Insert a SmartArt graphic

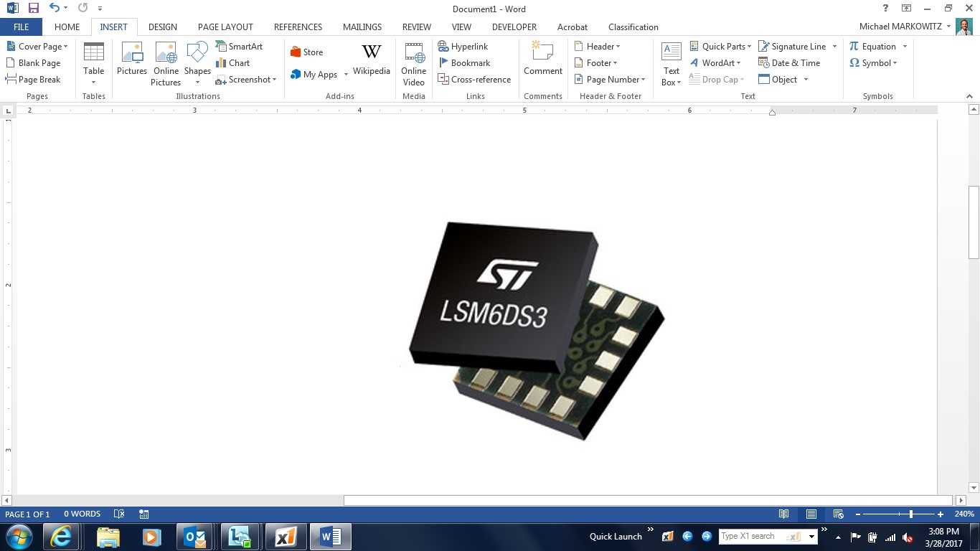[x=239, y=47]
